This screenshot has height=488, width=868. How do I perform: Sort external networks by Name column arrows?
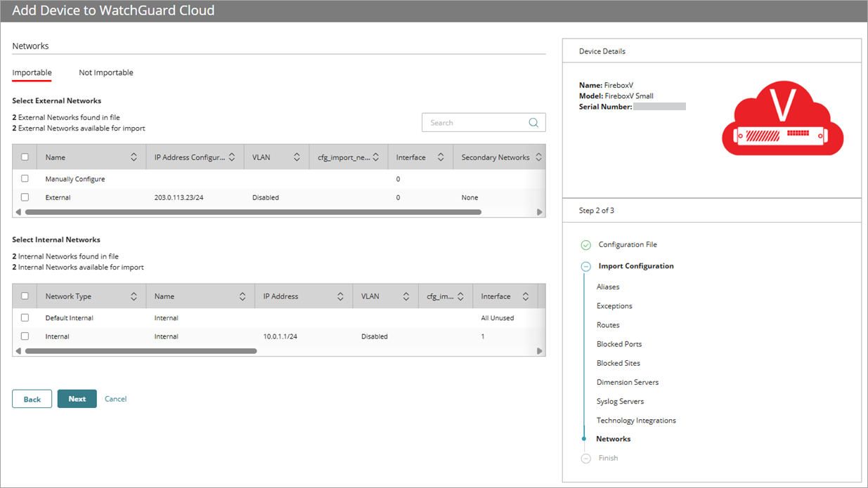click(x=134, y=157)
